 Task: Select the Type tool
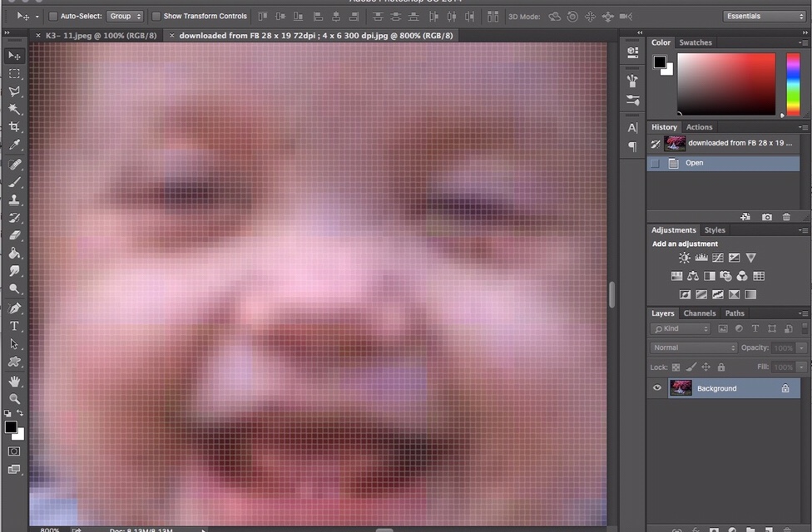click(14, 326)
